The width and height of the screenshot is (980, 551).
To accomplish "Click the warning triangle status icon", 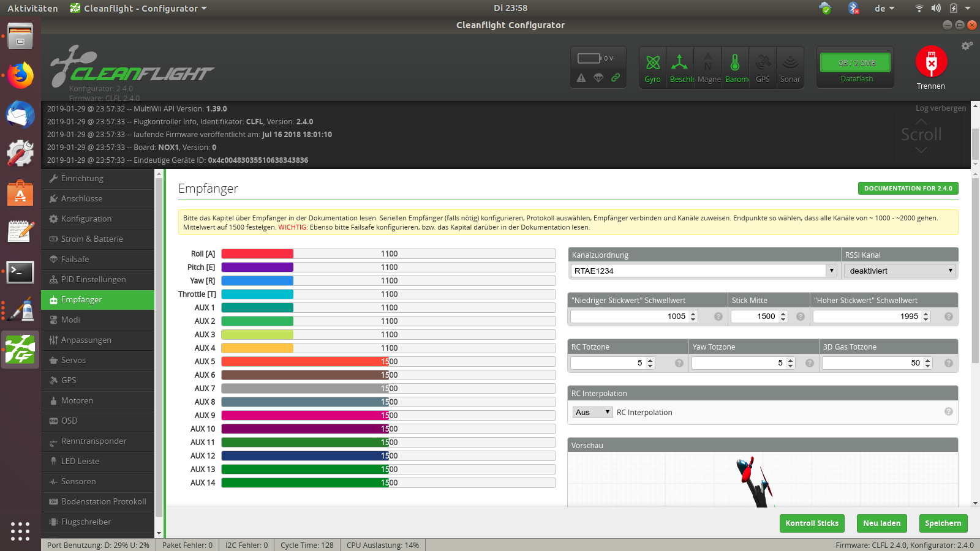I will coord(581,78).
